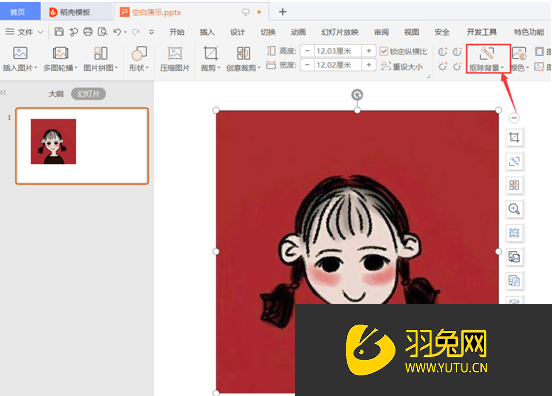
Task: Open the 设计 ribbon tab
Action: coord(237,32)
